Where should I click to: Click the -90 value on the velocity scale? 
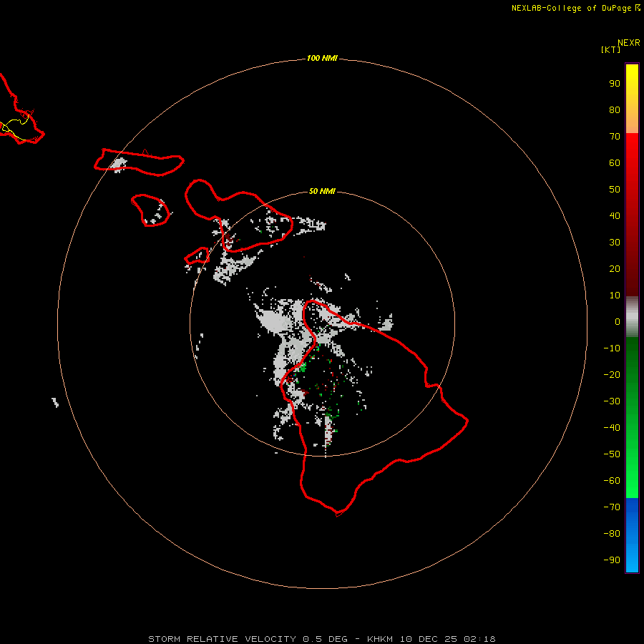coord(612,560)
